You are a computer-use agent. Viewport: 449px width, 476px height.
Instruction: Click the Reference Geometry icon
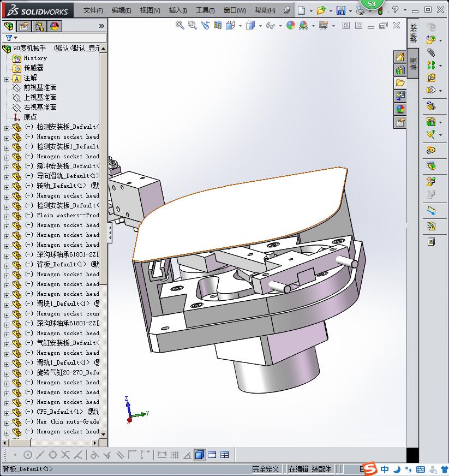click(431, 134)
